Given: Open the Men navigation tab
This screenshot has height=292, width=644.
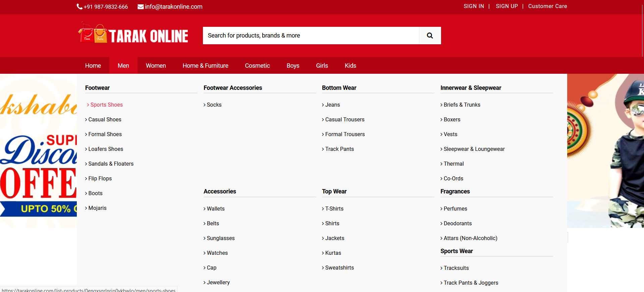Looking at the screenshot, I should point(123,66).
